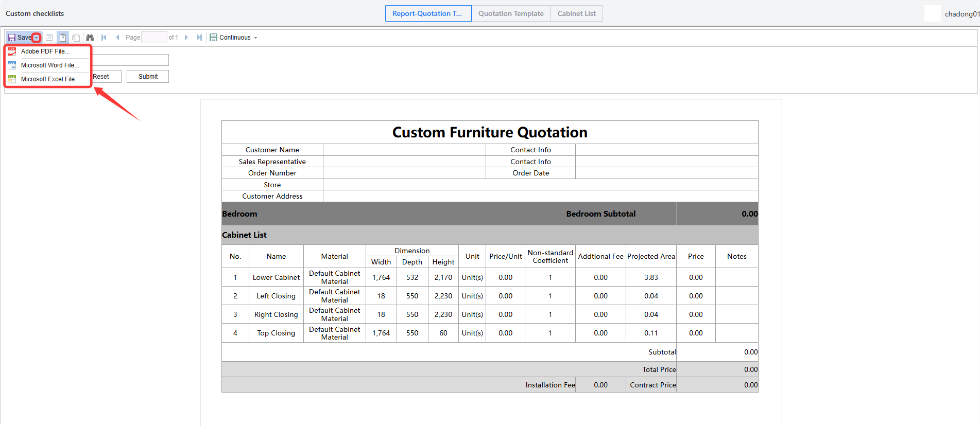The width and height of the screenshot is (980, 426).
Task: Click the Page number input box
Action: (154, 38)
